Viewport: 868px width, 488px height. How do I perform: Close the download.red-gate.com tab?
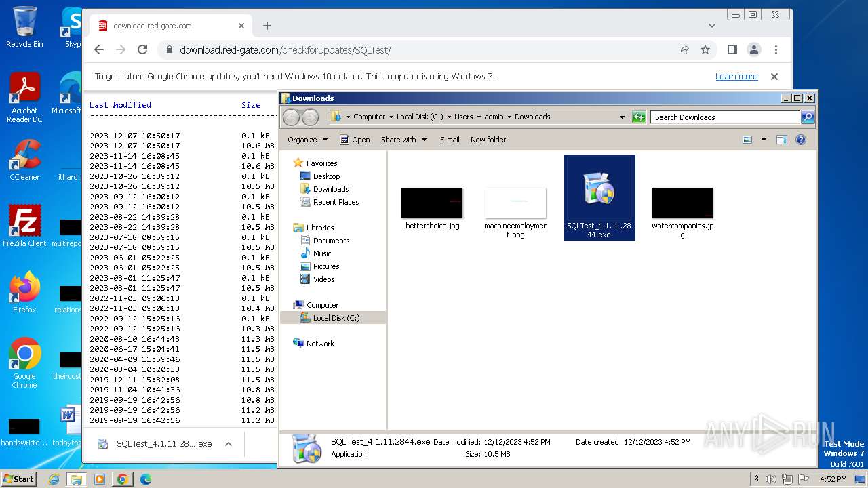pyautogui.click(x=241, y=26)
